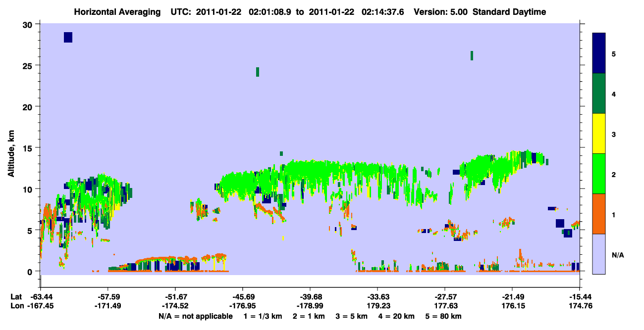Screen dimensions: 644x330
Task: Click legend text '2 = 1 km'
Action: click(309, 316)
